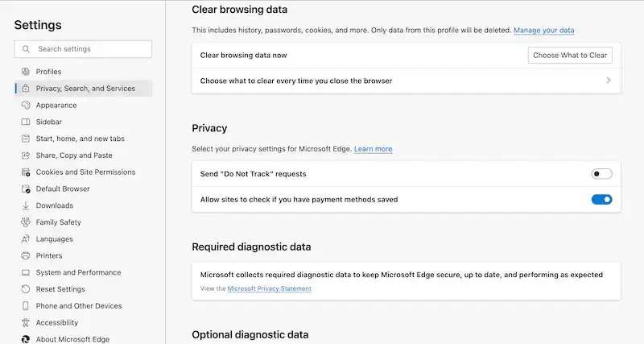
Task: Open the Microsoft Privacy Statement link
Action: pyautogui.click(x=269, y=288)
